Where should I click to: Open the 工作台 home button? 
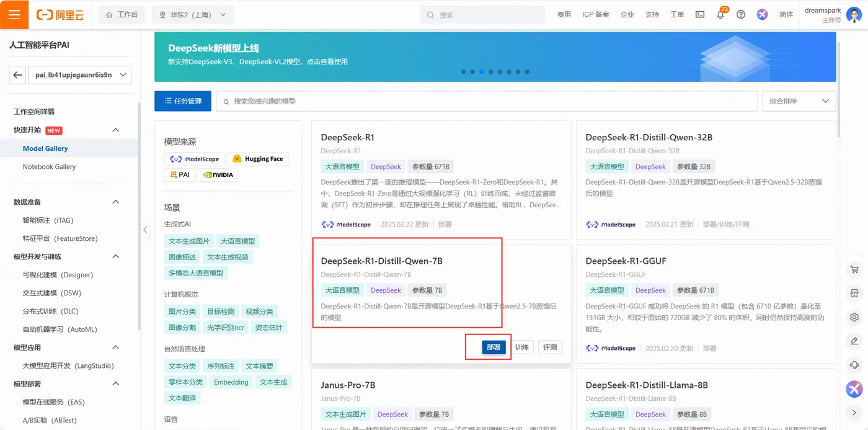[122, 14]
